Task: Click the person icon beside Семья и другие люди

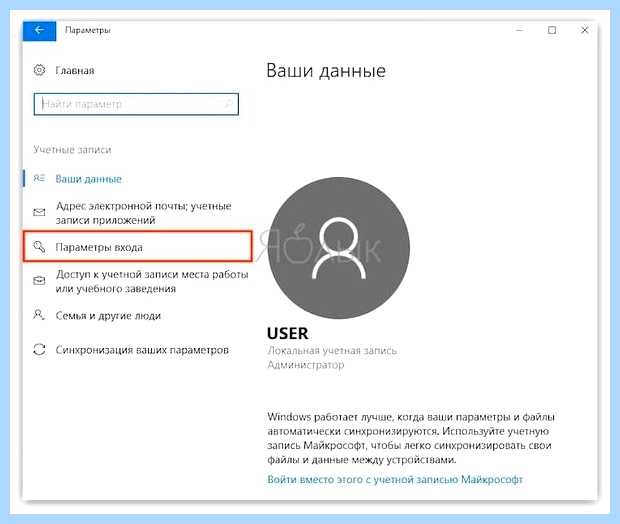Action: click(x=39, y=315)
